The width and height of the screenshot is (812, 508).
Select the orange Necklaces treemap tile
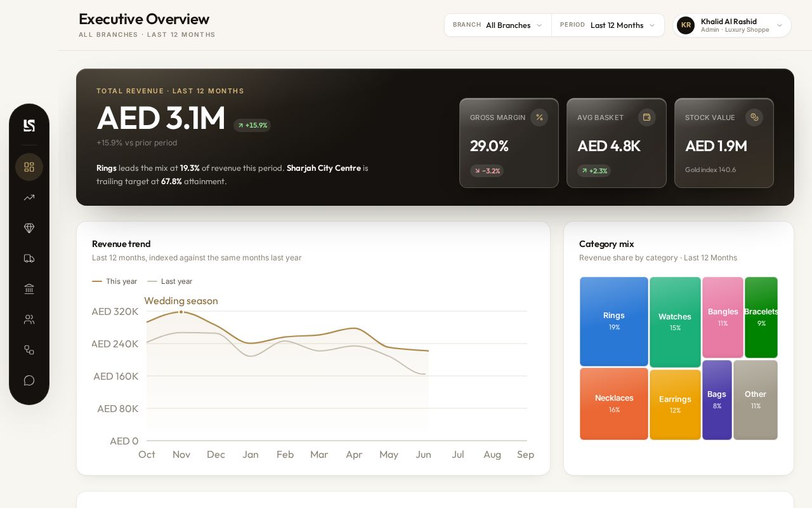pyautogui.click(x=614, y=404)
